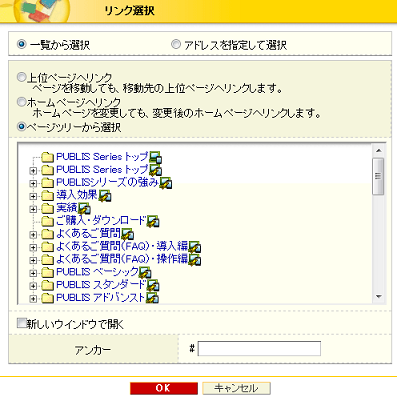Select よくあるご質問 page link

88,234
